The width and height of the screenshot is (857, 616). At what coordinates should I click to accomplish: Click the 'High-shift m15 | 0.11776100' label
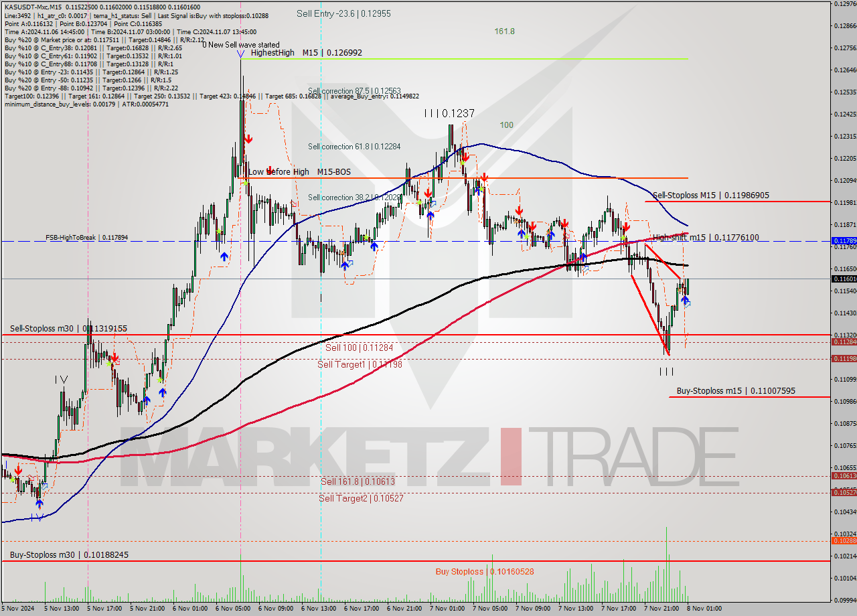(706, 237)
